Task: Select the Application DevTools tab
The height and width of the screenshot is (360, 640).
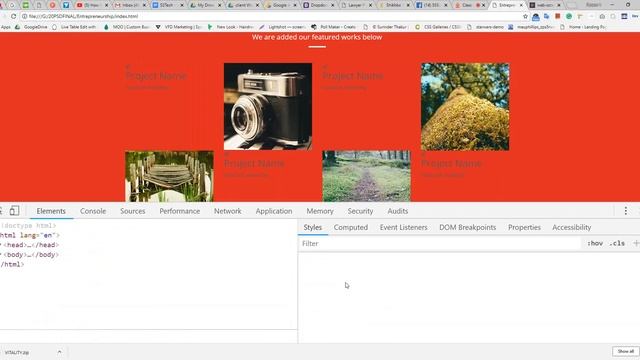Action: (274, 211)
